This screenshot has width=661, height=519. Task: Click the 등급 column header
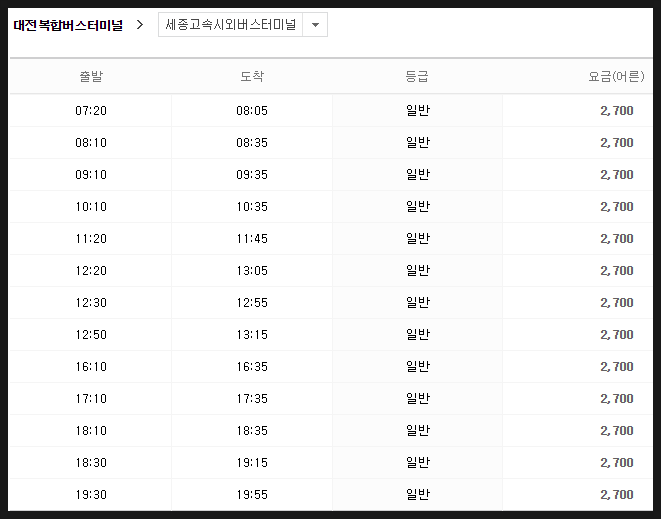click(x=417, y=76)
